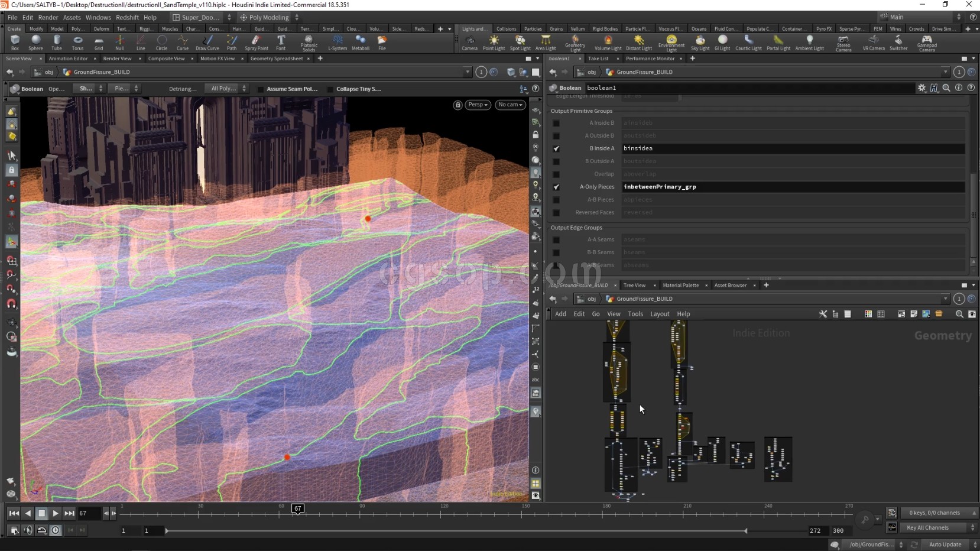The image size is (980, 551).
Task: Click the timeline frame 67 marker
Action: tap(298, 508)
